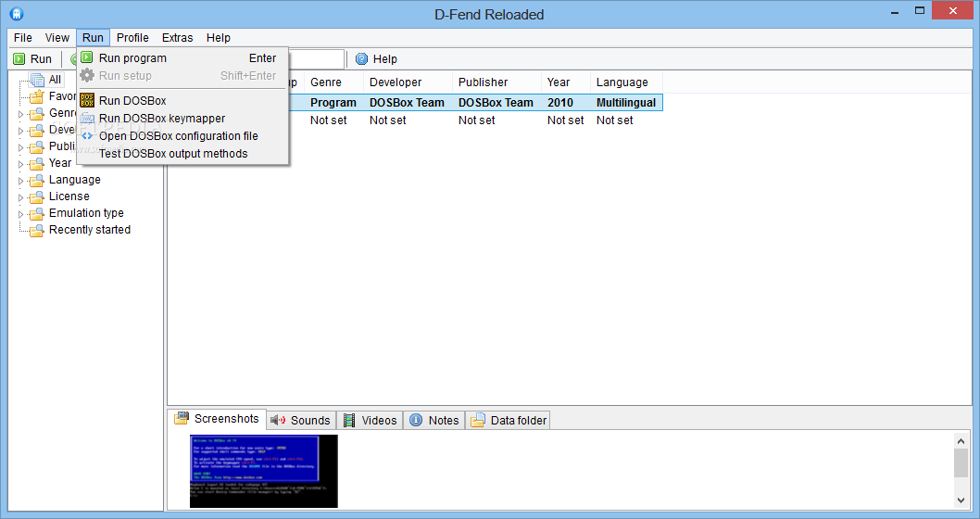Select the All tree item

click(x=55, y=80)
